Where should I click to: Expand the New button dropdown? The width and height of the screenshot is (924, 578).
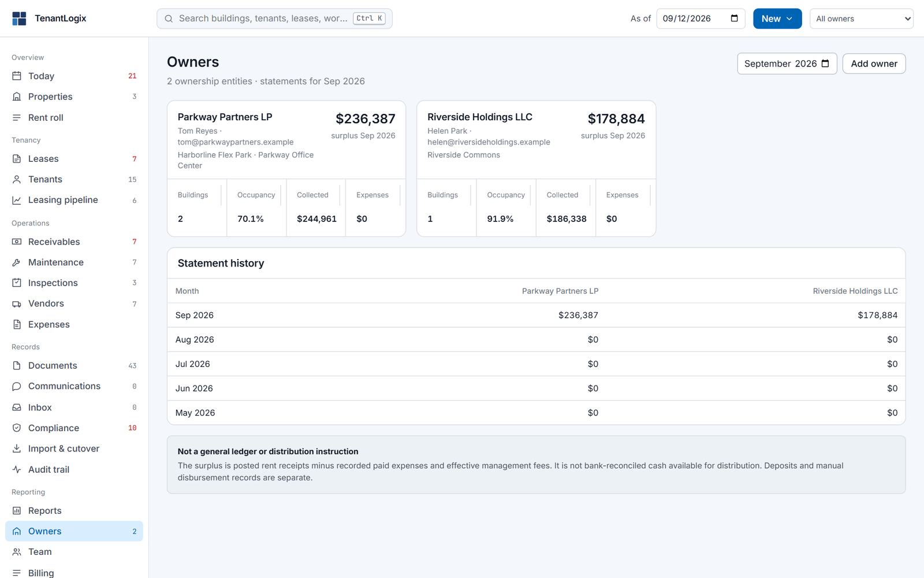click(x=777, y=18)
